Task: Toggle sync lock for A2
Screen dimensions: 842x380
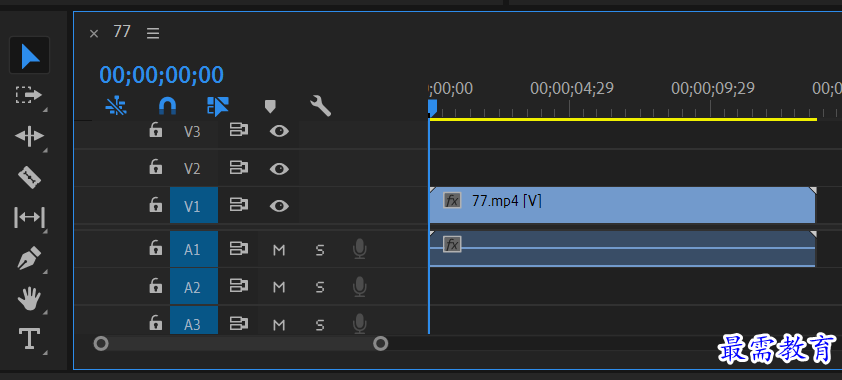Action: click(239, 286)
